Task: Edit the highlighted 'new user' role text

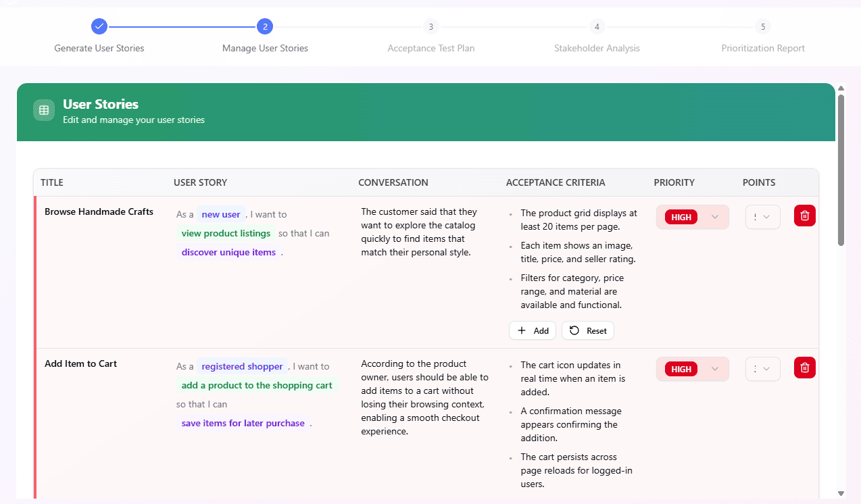Action: tap(220, 213)
